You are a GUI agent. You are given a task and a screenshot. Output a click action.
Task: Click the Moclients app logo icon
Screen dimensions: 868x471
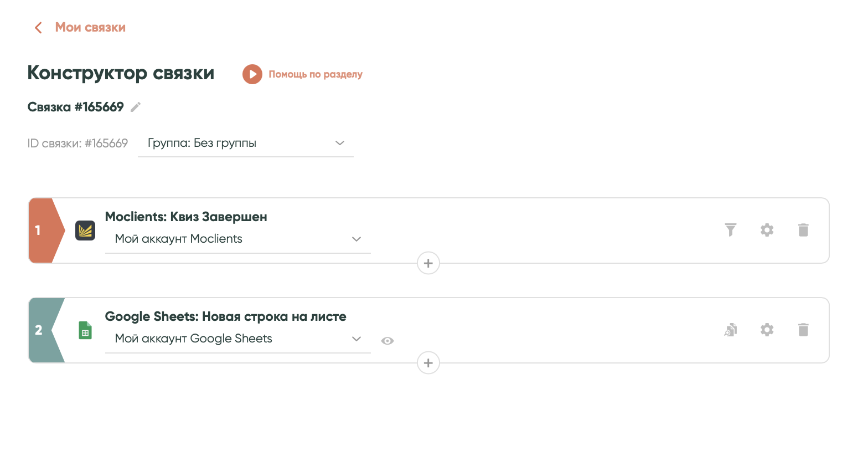(x=85, y=231)
